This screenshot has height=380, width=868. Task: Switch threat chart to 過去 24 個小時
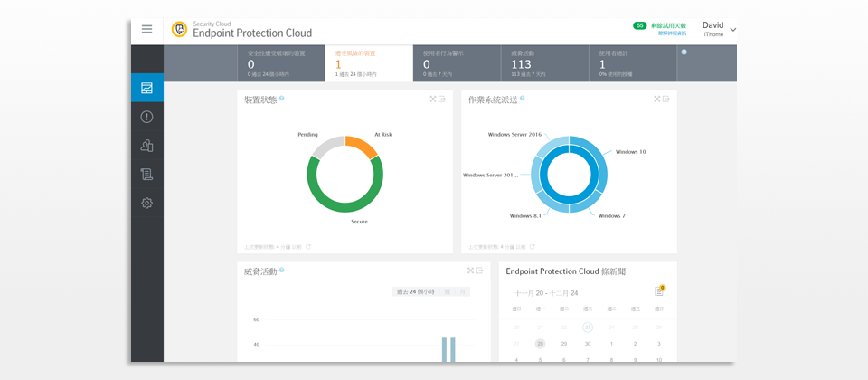(x=415, y=292)
